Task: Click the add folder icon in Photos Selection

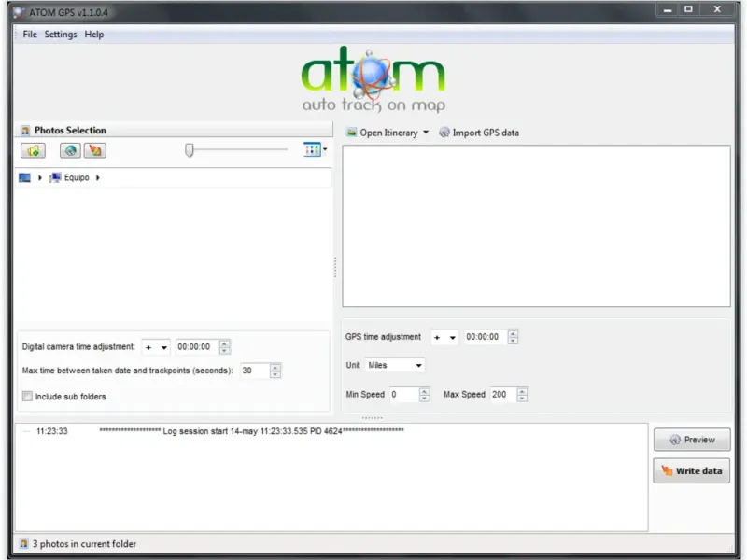Action: coord(33,150)
